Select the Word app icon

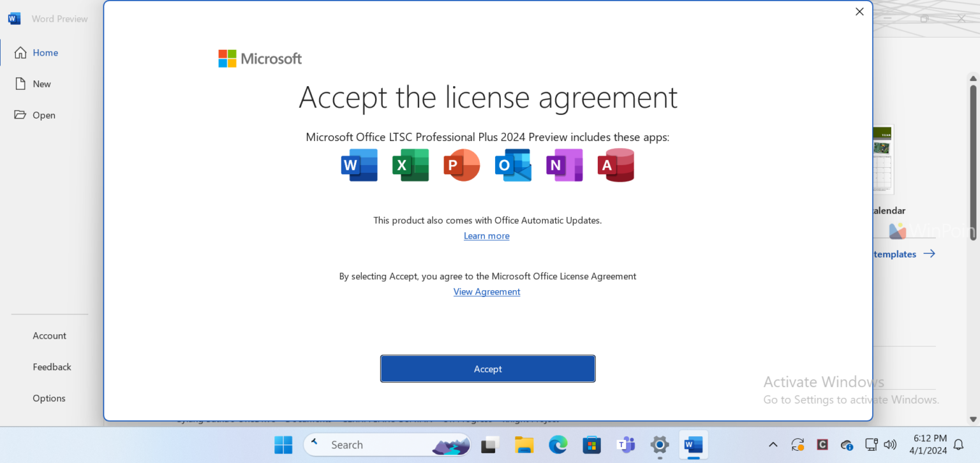359,165
